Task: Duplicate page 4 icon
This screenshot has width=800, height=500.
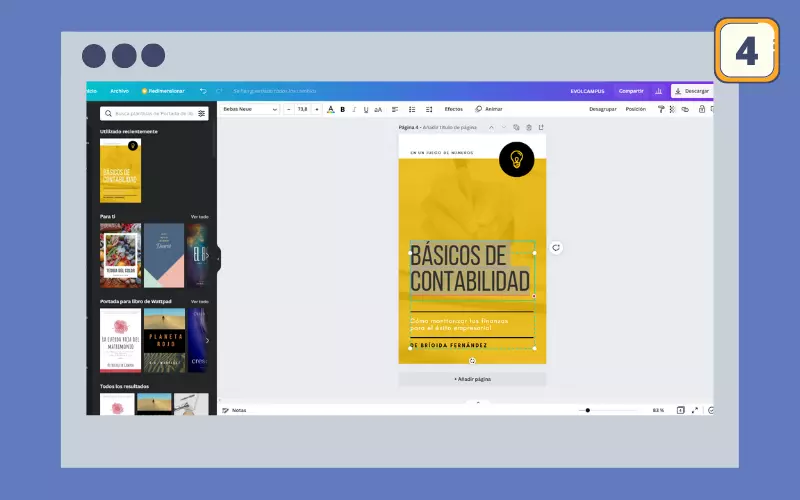Action: 516,128
